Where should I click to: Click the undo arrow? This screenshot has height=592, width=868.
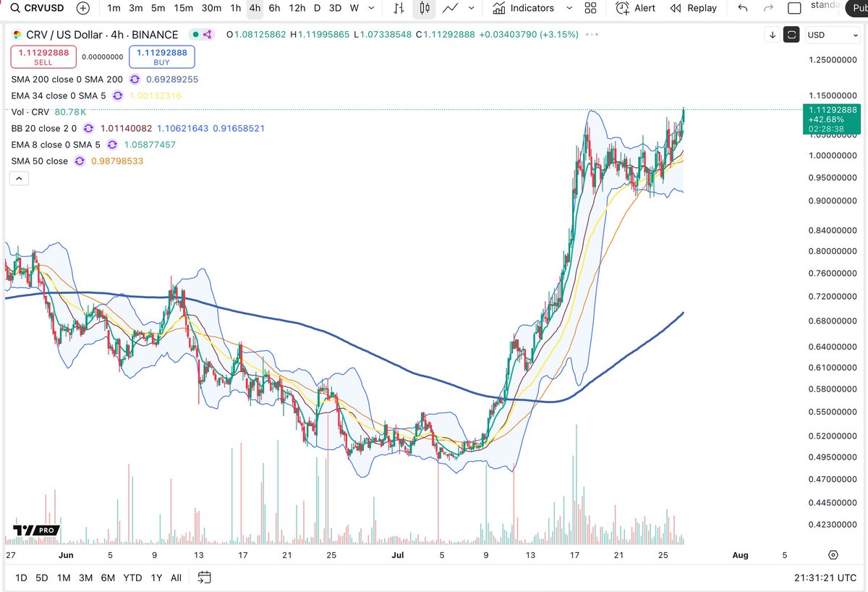point(743,8)
